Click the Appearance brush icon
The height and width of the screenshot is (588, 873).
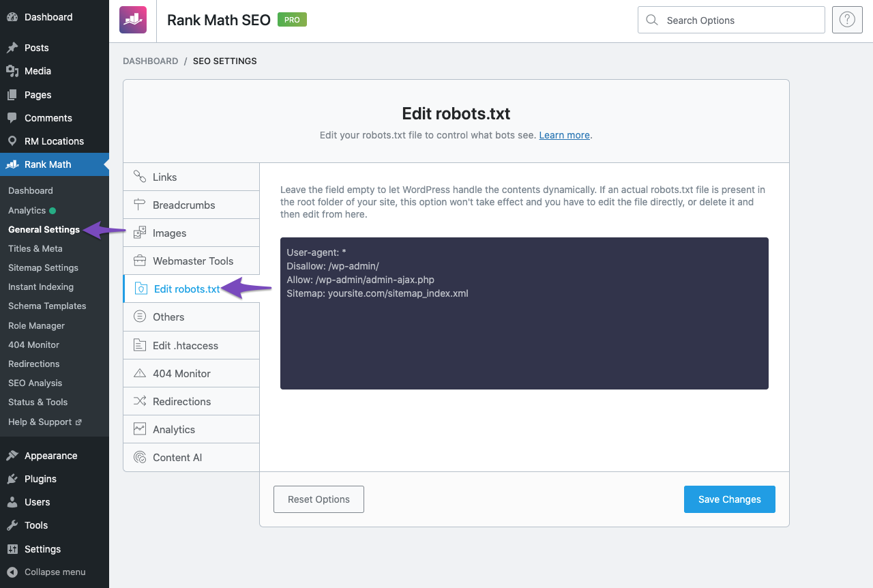point(12,456)
